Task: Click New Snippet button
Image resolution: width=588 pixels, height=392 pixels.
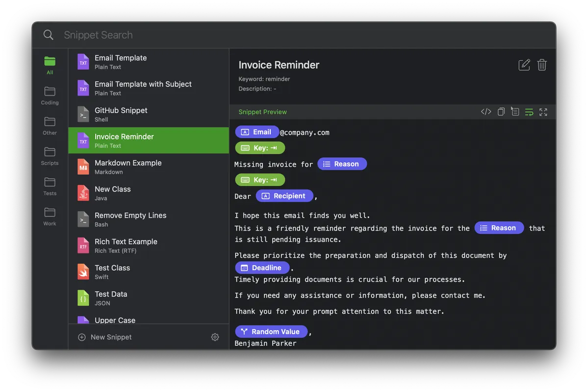Action: pyautogui.click(x=105, y=337)
